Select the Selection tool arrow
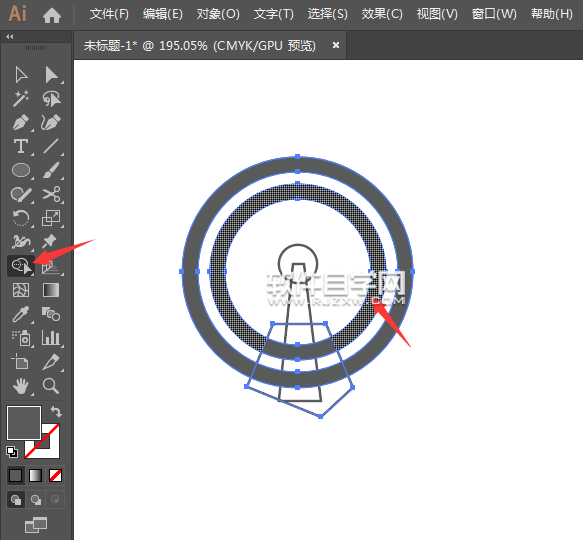The image size is (583, 540). coord(21,75)
